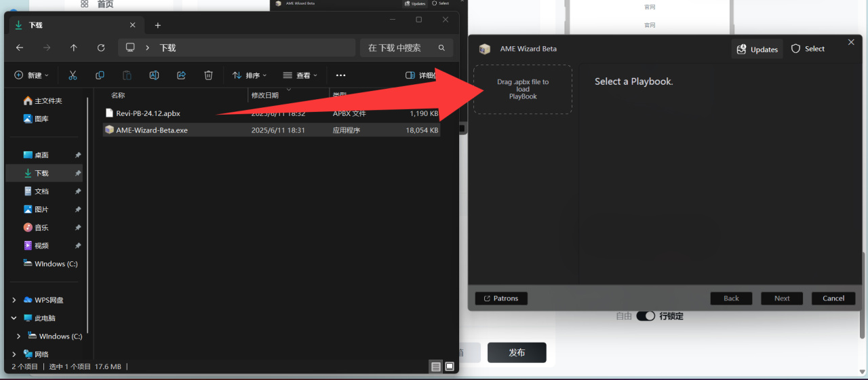Screen dimensions: 868x380
Task: Open 图库 in the navigation pane
Action: [x=36, y=119]
